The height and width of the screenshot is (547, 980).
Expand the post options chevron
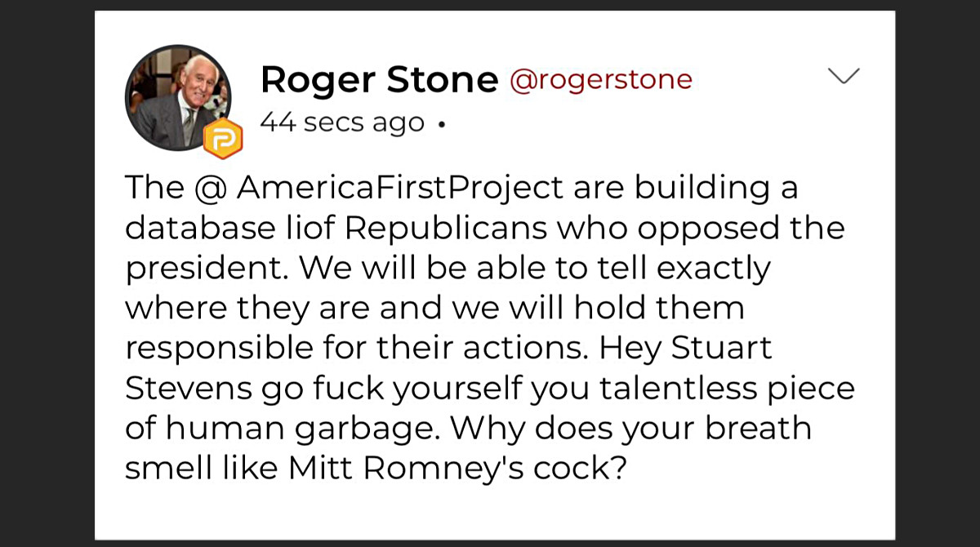[844, 76]
